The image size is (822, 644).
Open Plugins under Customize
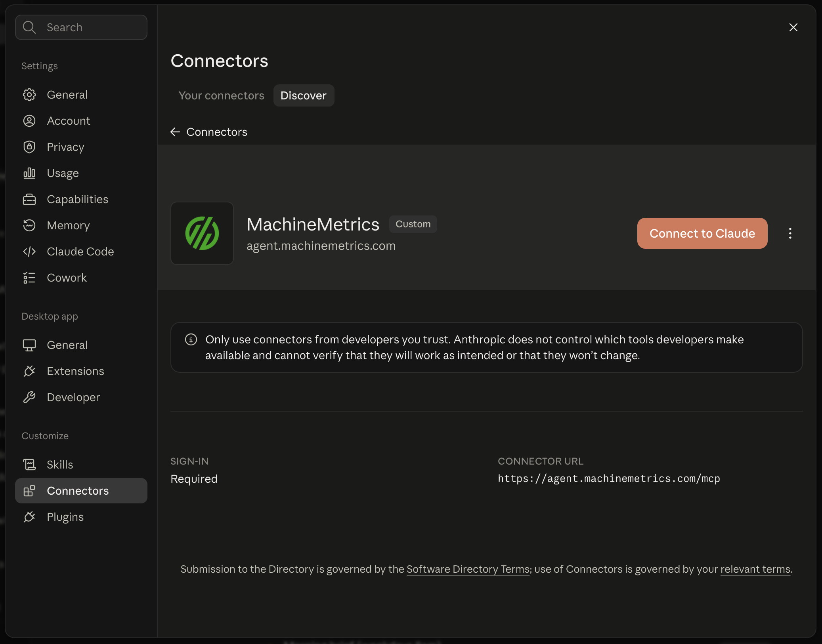(x=81, y=517)
